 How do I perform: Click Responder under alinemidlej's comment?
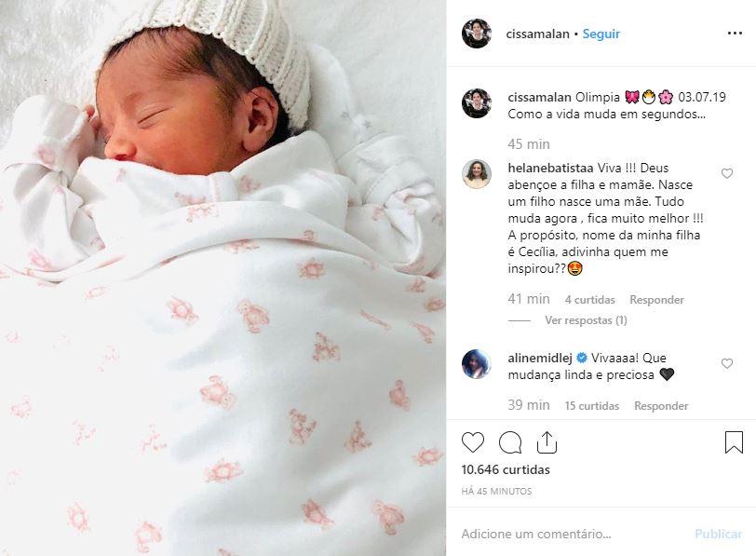(661, 405)
